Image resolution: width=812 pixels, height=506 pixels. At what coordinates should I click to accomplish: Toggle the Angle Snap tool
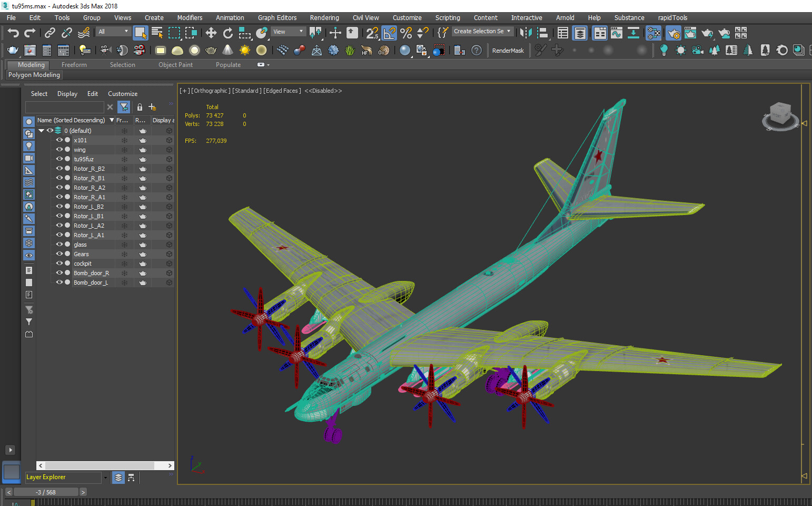(x=389, y=33)
